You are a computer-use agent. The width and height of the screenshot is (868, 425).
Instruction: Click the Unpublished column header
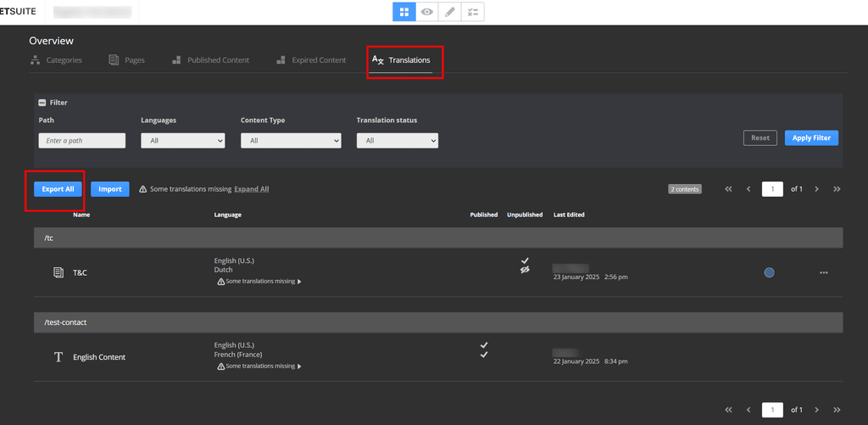pyautogui.click(x=525, y=215)
